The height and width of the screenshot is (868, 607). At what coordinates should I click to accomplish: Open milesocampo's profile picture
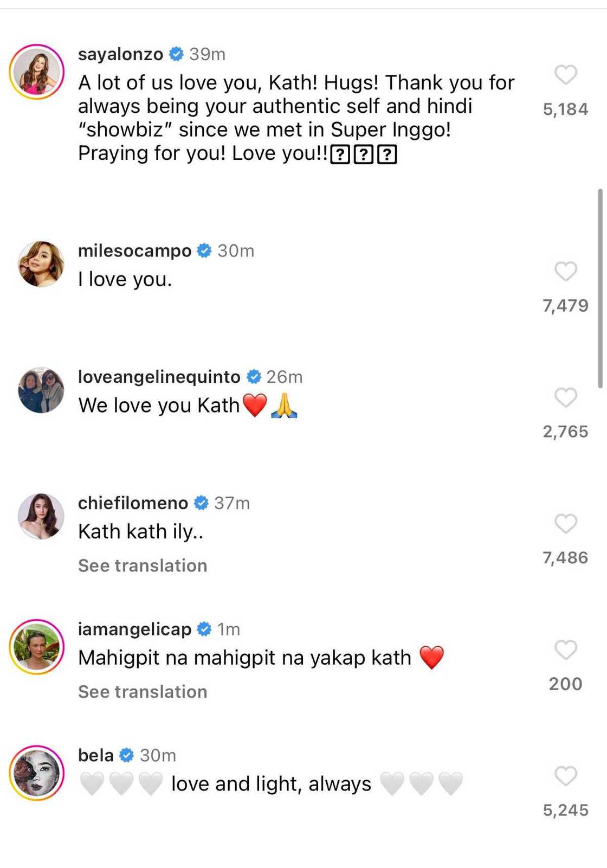pos(41,264)
